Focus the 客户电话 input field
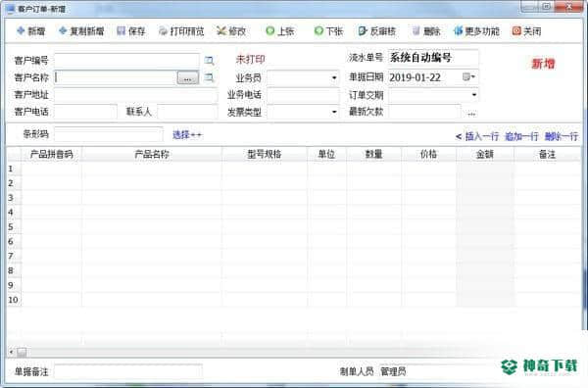Viewport: 588px width, 388px height. (x=85, y=112)
